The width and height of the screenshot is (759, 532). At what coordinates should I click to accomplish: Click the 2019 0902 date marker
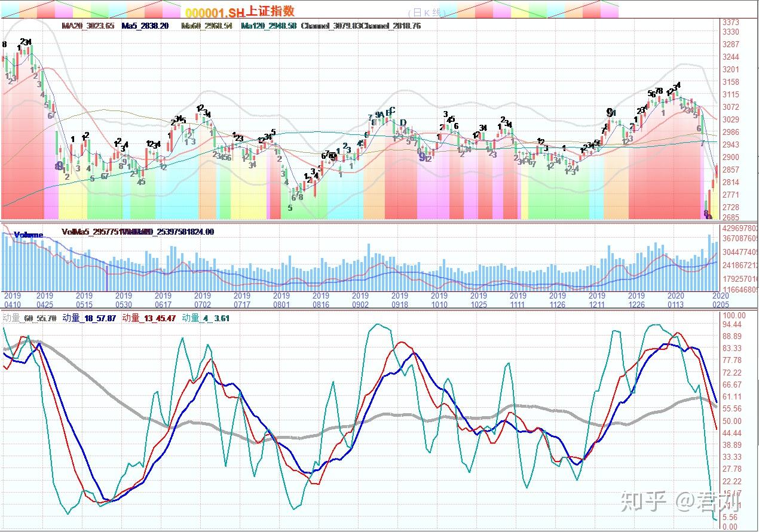tap(360, 300)
